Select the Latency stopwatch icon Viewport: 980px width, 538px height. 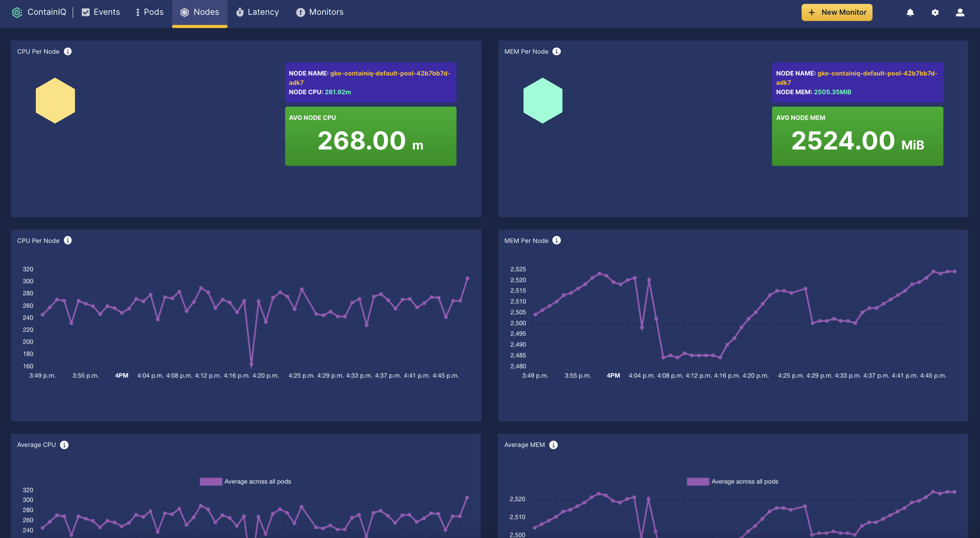point(240,12)
